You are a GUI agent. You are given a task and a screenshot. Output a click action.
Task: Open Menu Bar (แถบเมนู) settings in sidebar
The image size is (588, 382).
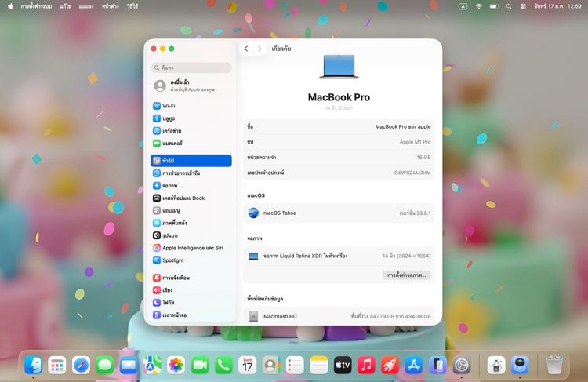(191, 210)
